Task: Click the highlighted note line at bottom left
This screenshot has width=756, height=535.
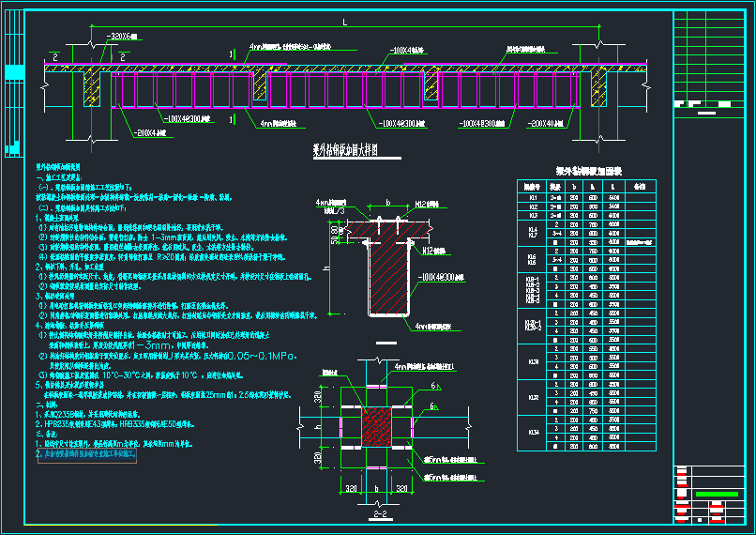Action: [86, 452]
